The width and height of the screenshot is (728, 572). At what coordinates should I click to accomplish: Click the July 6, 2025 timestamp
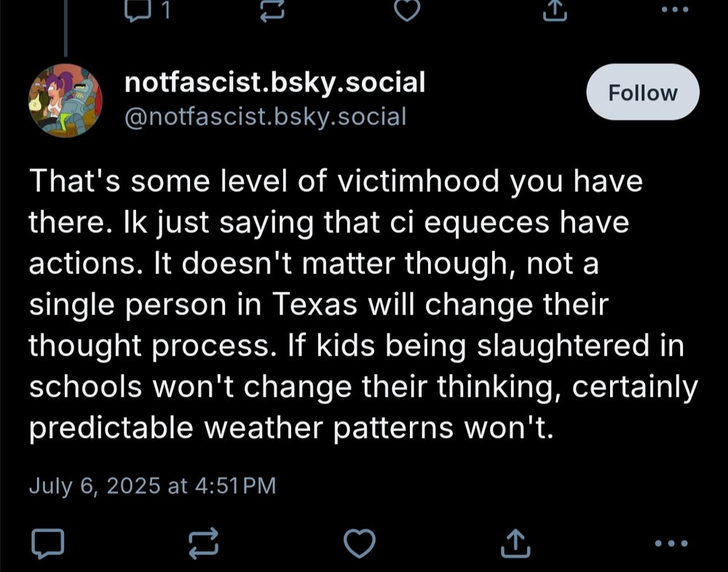(x=152, y=485)
